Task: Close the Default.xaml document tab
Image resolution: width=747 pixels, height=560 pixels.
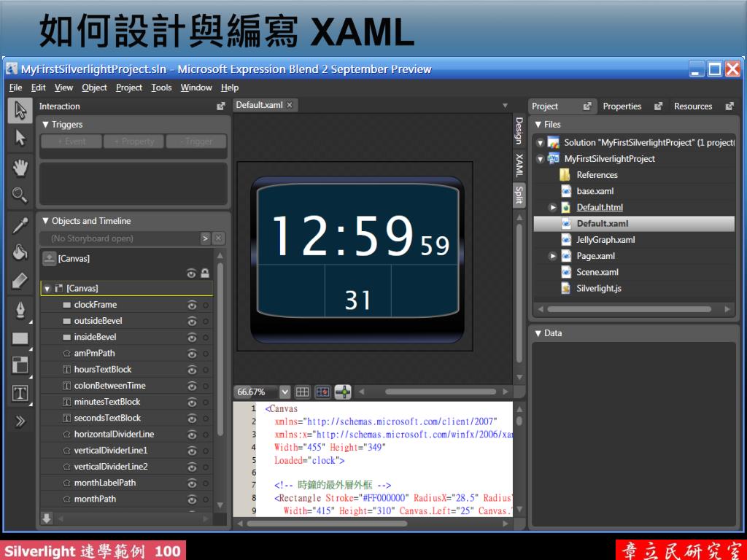Action: tap(289, 105)
